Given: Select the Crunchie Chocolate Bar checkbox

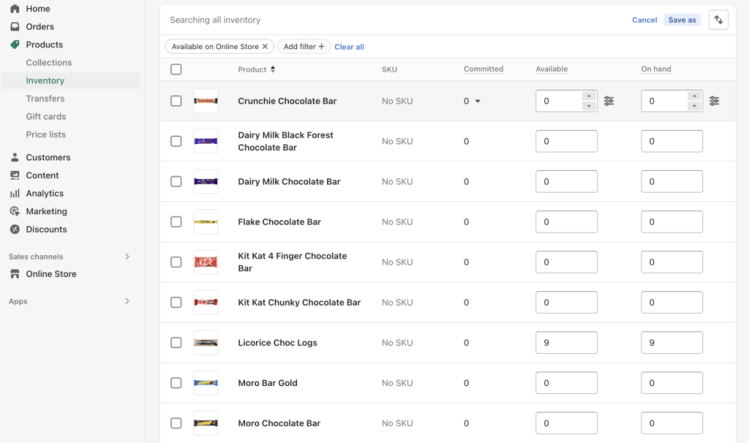Looking at the screenshot, I should coord(176,101).
